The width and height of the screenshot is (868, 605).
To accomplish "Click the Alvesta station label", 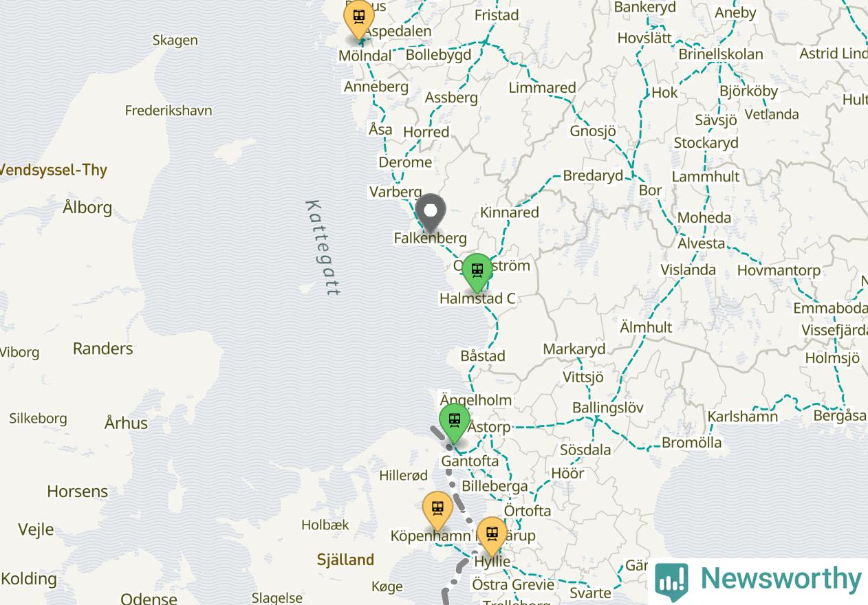I will 702,243.
